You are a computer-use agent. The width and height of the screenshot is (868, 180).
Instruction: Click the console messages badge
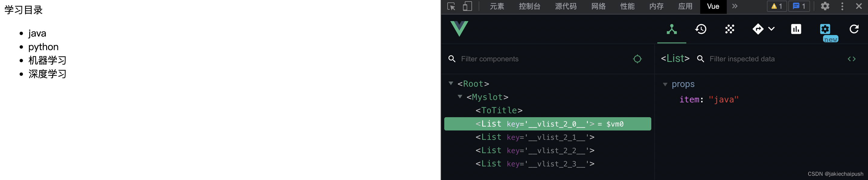[x=799, y=6]
